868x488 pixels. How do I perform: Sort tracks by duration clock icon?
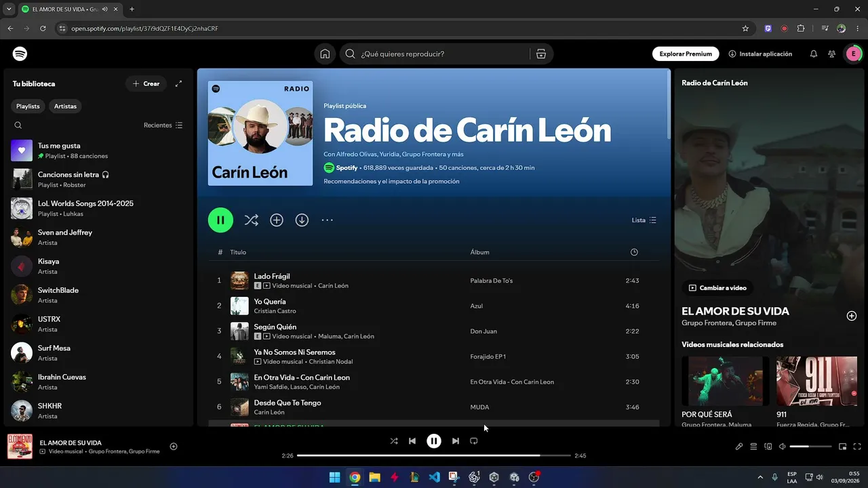click(x=634, y=252)
